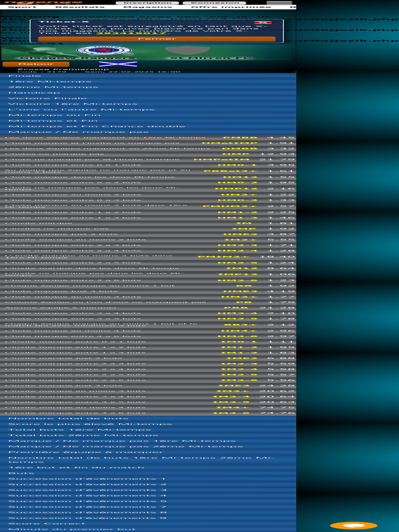Close the Ticket-X popup with red X
The width and height of the screenshot is (399, 532).
click(263, 22)
